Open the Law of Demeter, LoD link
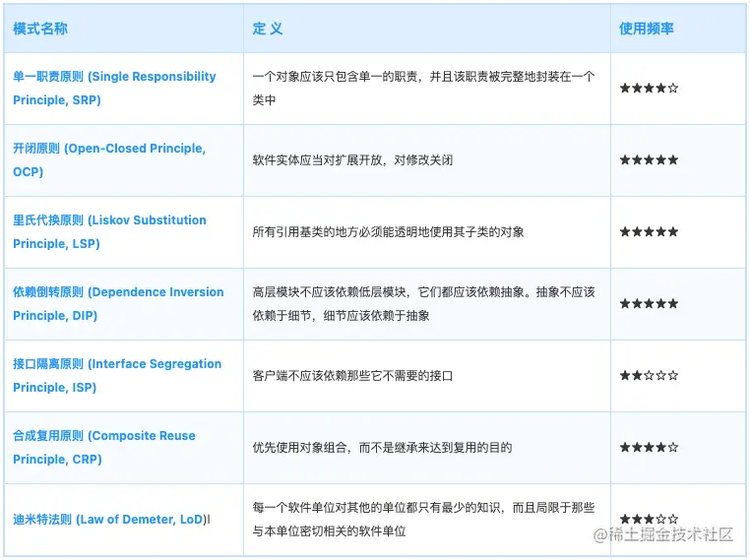The width and height of the screenshot is (750, 560). [x=110, y=520]
